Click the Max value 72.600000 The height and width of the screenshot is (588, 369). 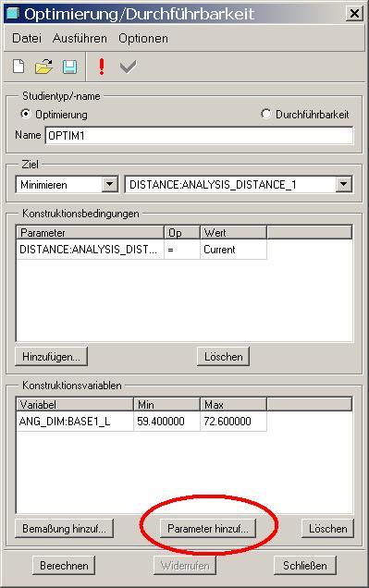point(233,422)
